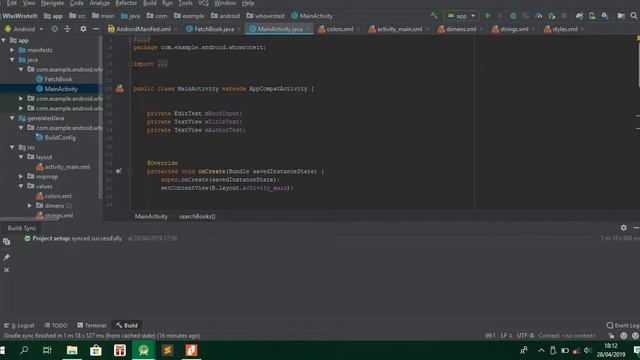Screen dimensions: 640x360
Task: Switch to the FetchBook.java tab
Action: point(213,29)
